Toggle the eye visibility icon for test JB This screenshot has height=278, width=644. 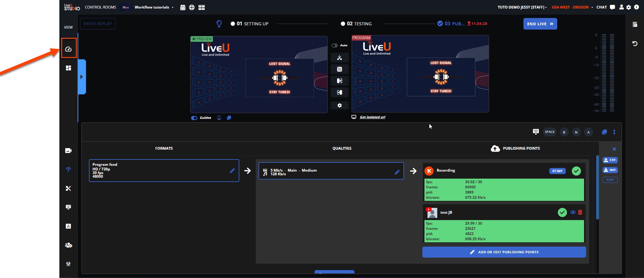click(573, 212)
